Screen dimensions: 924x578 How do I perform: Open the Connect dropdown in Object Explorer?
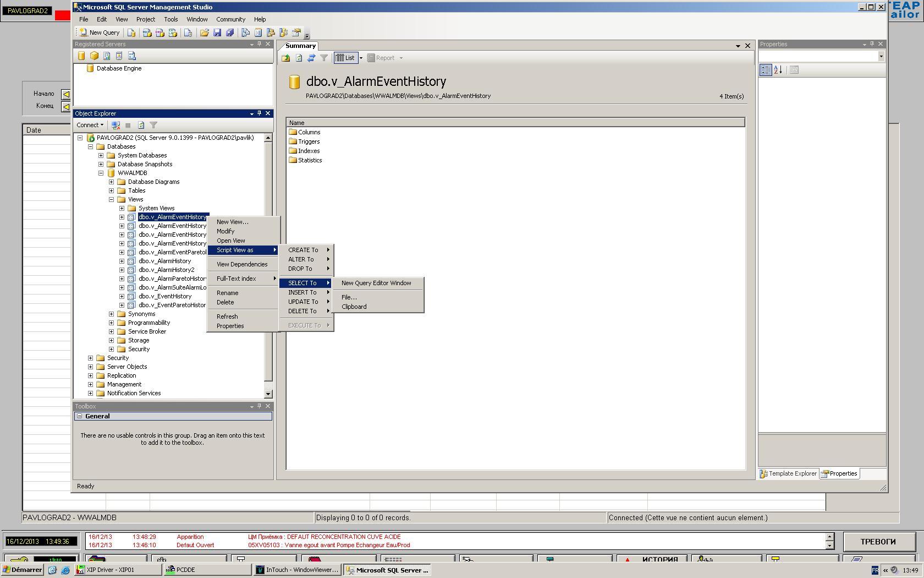(90, 125)
